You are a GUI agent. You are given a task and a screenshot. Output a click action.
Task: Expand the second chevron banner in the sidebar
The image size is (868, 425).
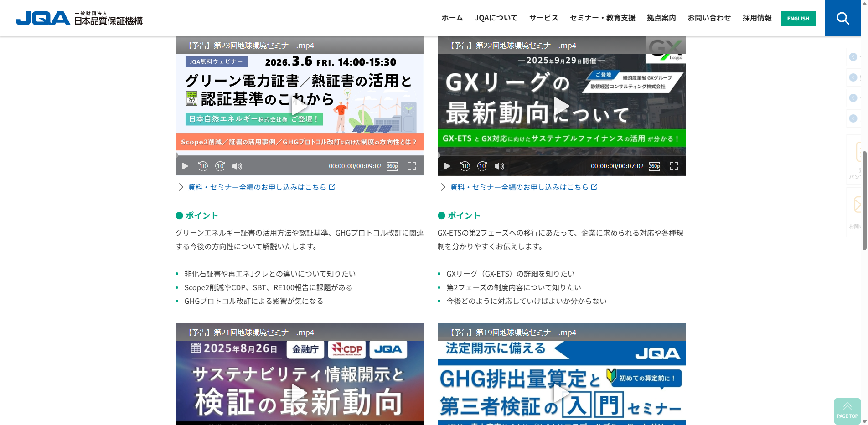[852, 77]
